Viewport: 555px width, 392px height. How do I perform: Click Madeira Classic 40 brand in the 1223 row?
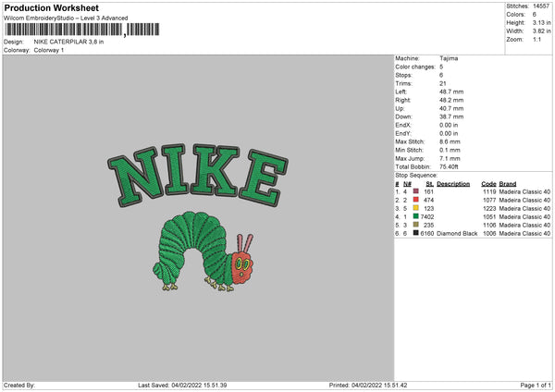click(x=524, y=208)
